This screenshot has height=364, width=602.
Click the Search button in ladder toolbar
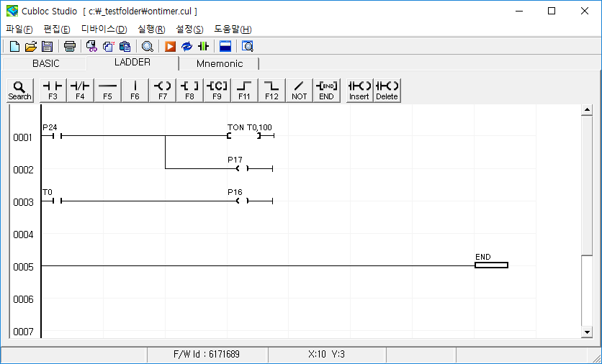click(19, 90)
